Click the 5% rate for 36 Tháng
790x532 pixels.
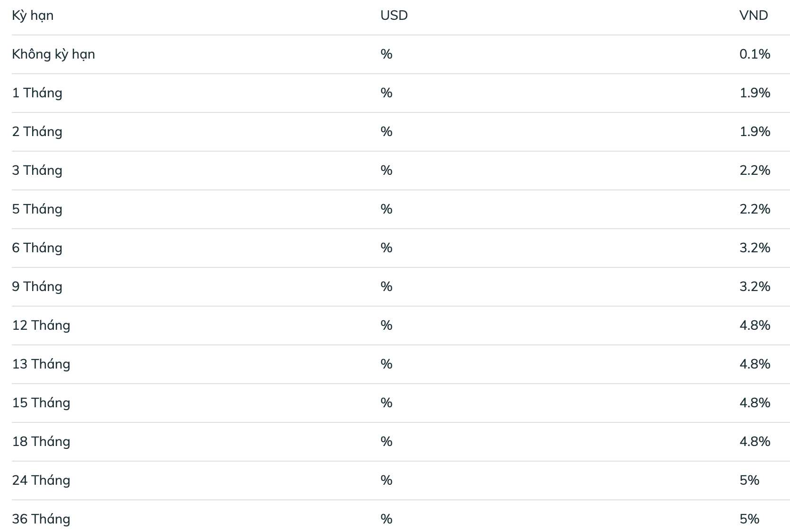pyautogui.click(x=749, y=519)
